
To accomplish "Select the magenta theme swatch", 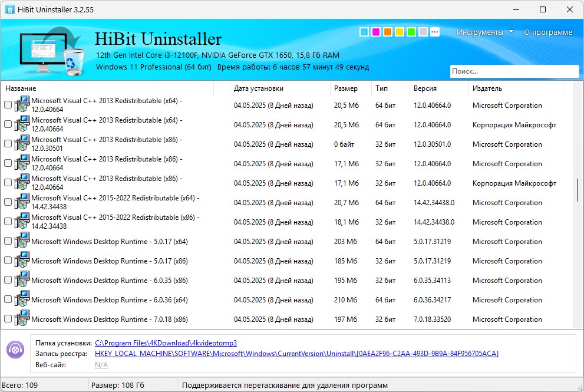I will click(x=376, y=32).
